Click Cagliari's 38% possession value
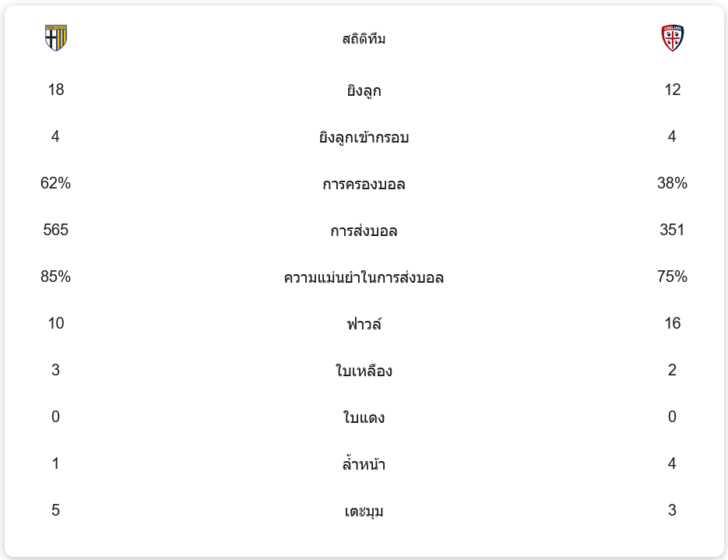 (x=672, y=183)
